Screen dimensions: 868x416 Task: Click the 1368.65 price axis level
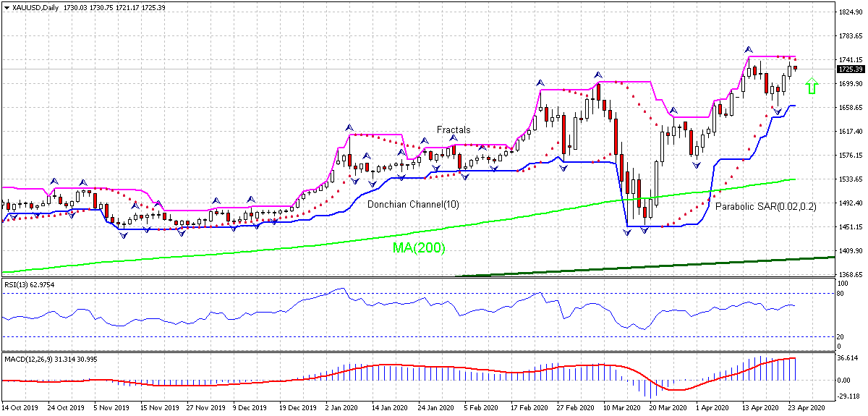[x=850, y=275]
